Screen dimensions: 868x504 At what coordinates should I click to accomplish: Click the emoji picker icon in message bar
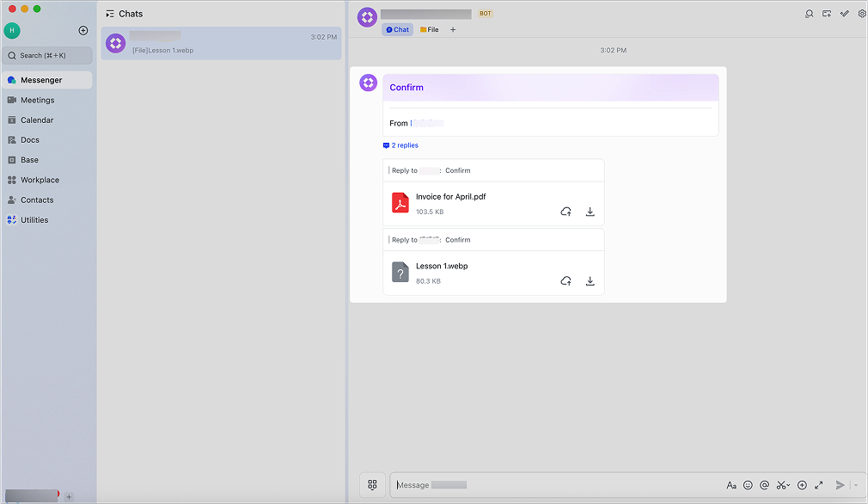[x=748, y=485]
